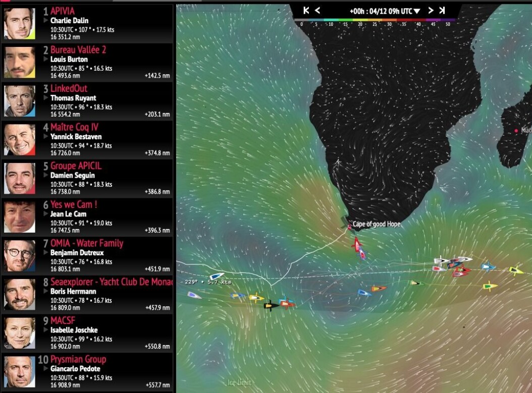
Task: Select the red boat just below the Cape of Good Hope
Action: tap(356, 244)
